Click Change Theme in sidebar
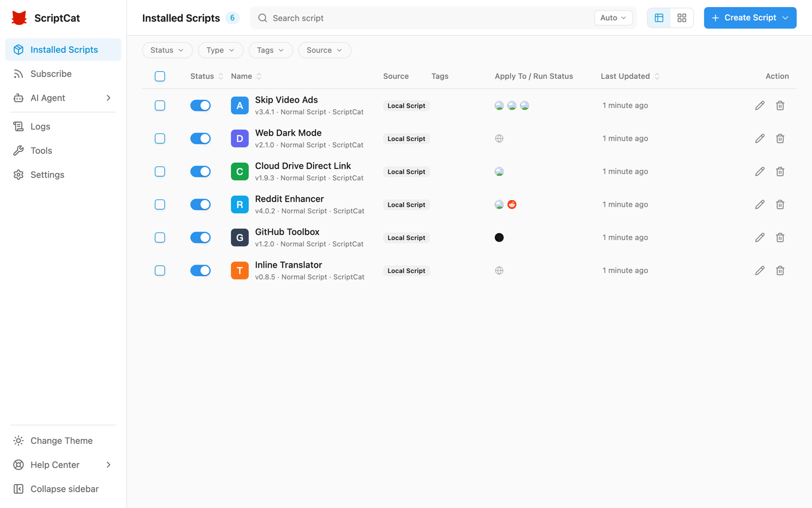812x508 pixels. pyautogui.click(x=63, y=440)
